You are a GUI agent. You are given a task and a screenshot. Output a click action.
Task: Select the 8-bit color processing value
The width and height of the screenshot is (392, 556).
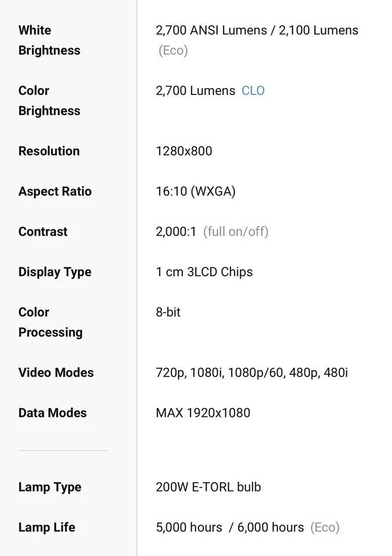point(168,312)
